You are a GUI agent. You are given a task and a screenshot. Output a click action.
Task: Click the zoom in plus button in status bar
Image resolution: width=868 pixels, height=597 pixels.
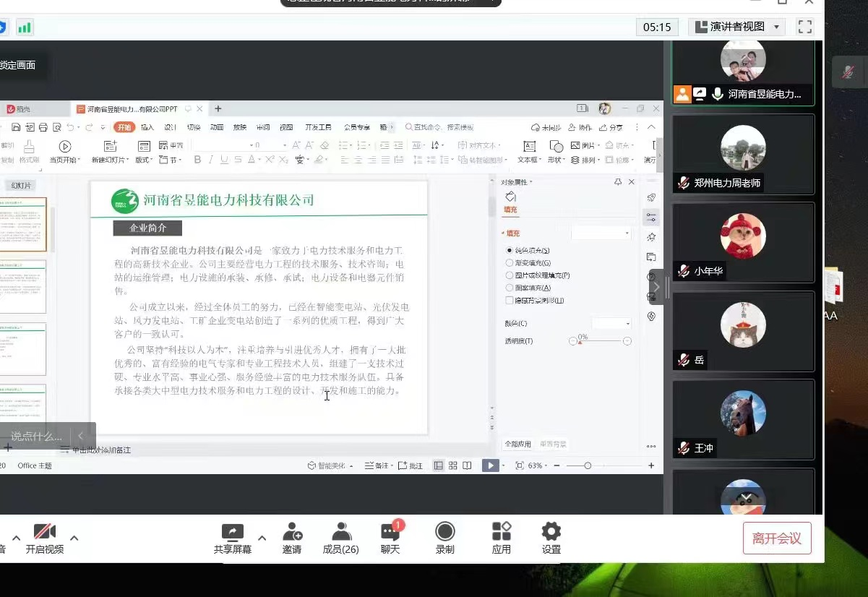point(651,465)
